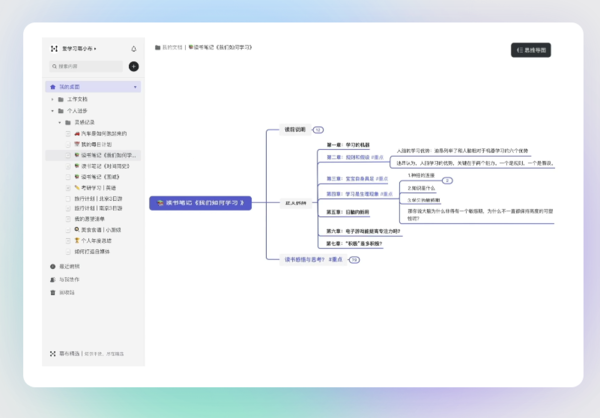
Task: Open 最近编辑 from the sidebar
Action: (69, 267)
